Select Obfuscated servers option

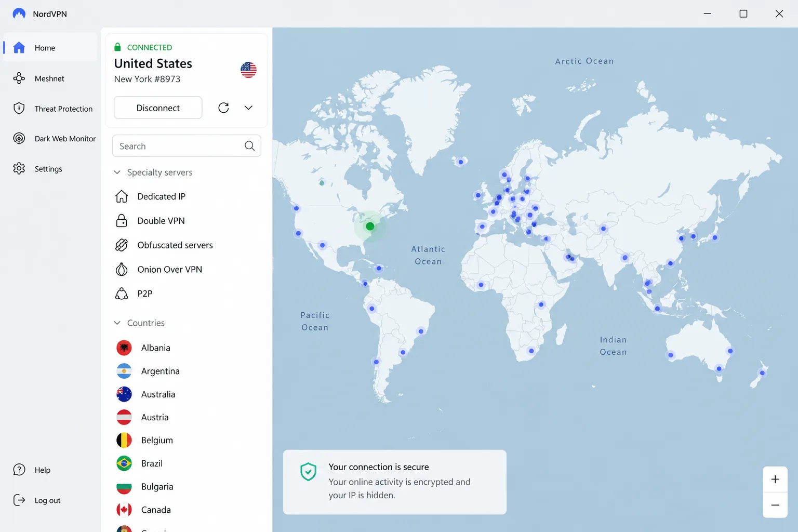tap(187, 245)
